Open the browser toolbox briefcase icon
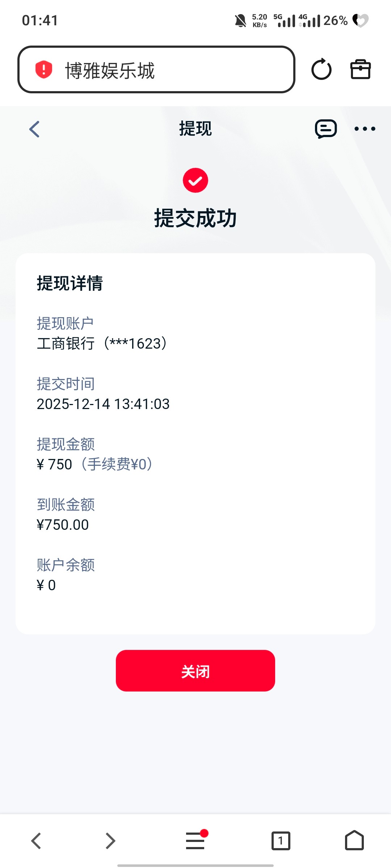Viewport: 391px width, 868px height. pyautogui.click(x=360, y=69)
